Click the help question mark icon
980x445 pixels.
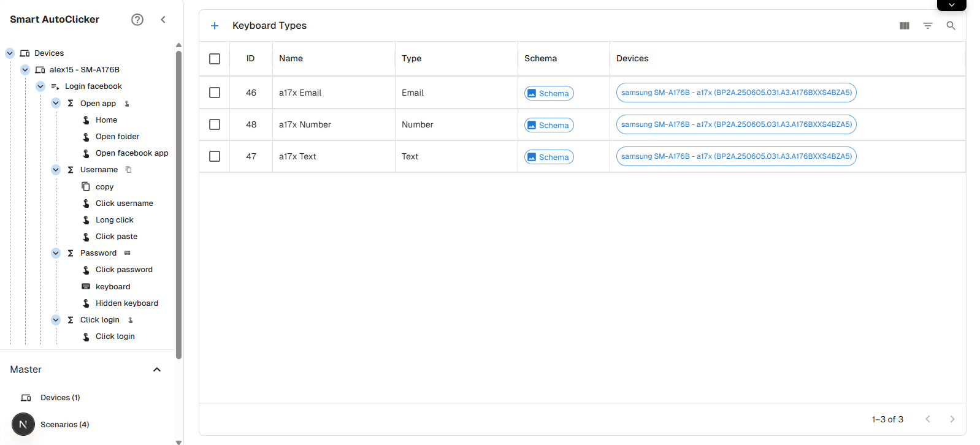[137, 20]
